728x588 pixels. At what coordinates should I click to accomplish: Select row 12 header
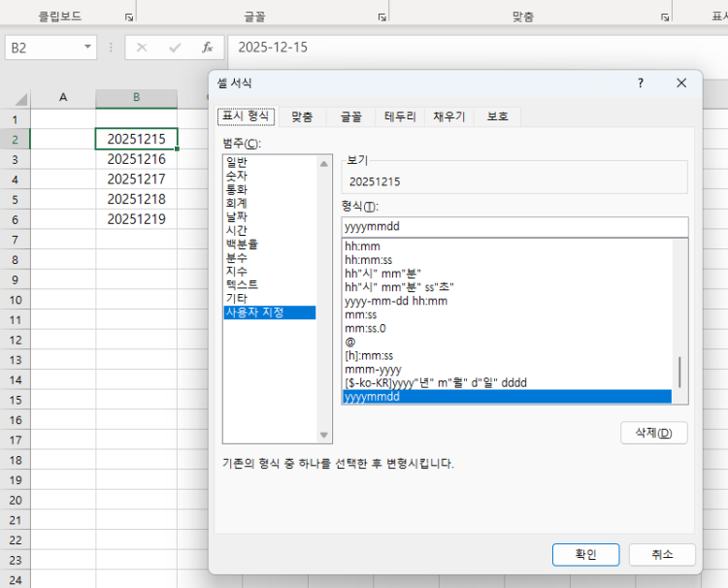(15, 340)
